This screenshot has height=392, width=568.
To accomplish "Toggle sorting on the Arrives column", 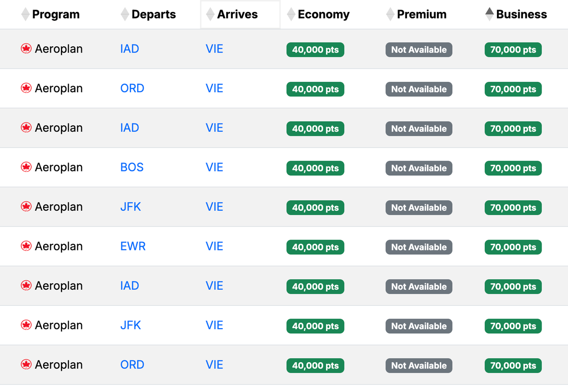I will tap(211, 15).
